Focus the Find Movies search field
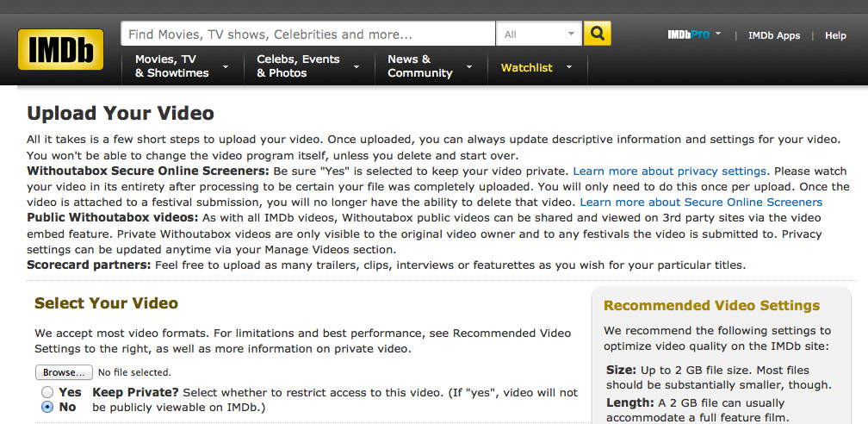 (x=307, y=34)
